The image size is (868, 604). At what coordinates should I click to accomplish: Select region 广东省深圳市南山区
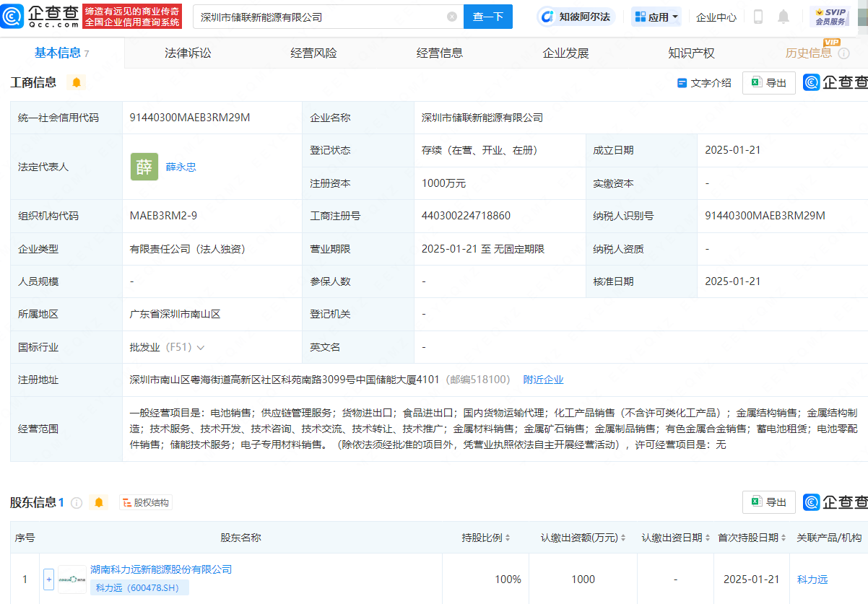pyautogui.click(x=175, y=314)
